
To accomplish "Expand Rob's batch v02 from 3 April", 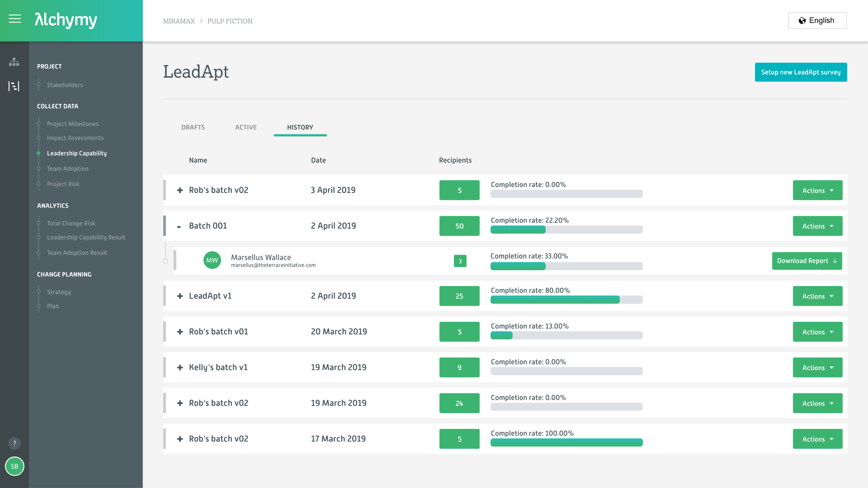I will click(x=180, y=190).
